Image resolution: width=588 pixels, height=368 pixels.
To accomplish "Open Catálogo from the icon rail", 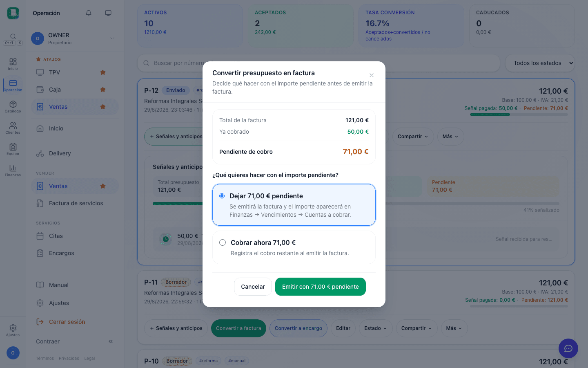I will [13, 107].
